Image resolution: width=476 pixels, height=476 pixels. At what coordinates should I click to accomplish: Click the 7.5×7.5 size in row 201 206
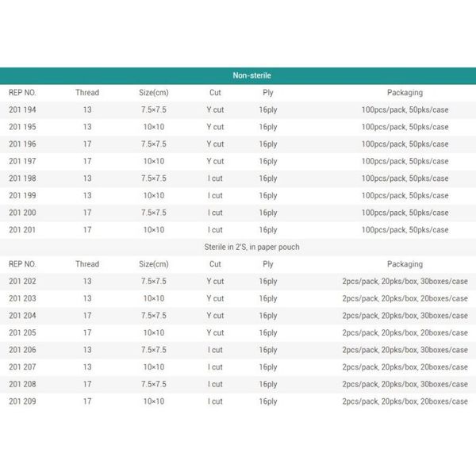pos(154,350)
